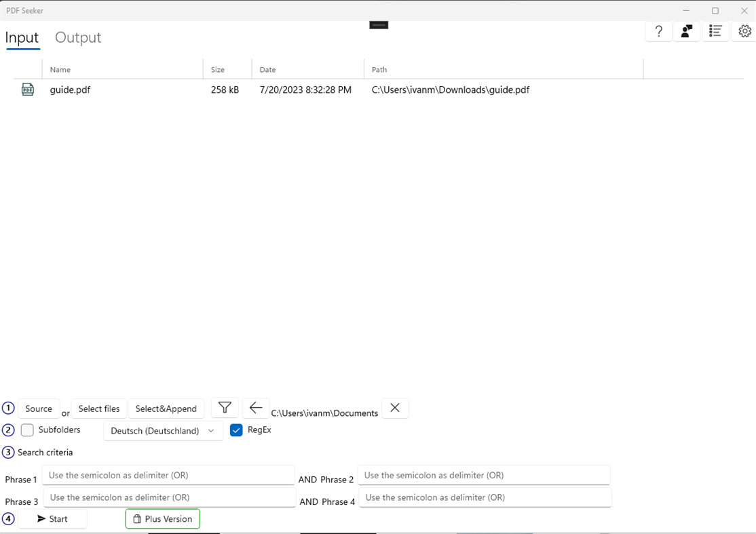The image size is (756, 534).
Task: Open the Help dialog via question mark icon
Action: point(658,31)
